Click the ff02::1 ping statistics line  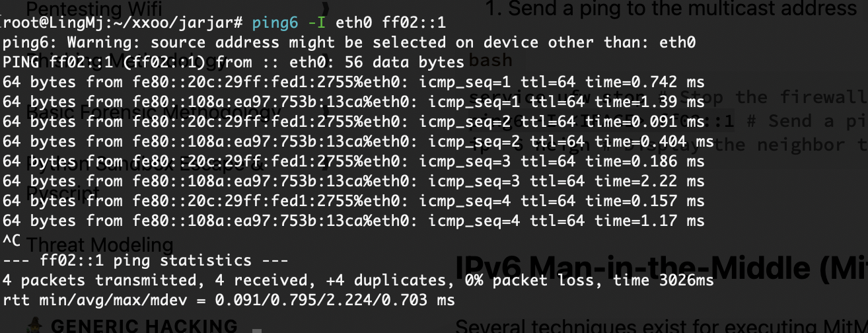click(145, 261)
